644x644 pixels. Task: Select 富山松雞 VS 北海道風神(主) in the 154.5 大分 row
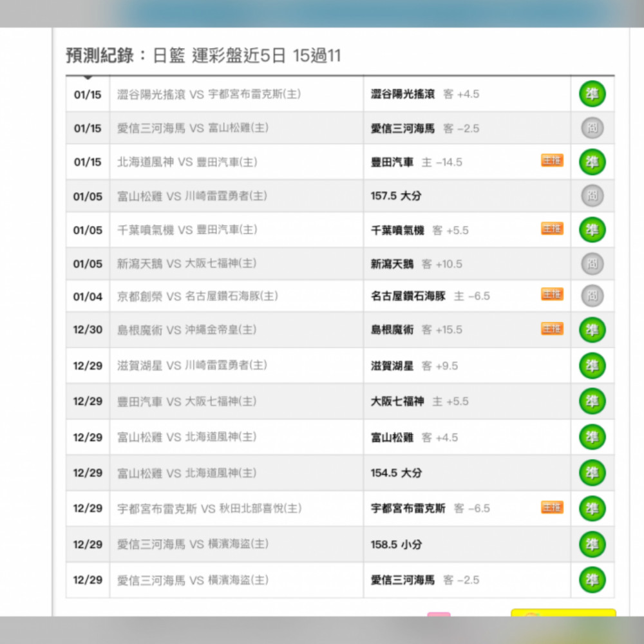pyautogui.click(x=187, y=473)
